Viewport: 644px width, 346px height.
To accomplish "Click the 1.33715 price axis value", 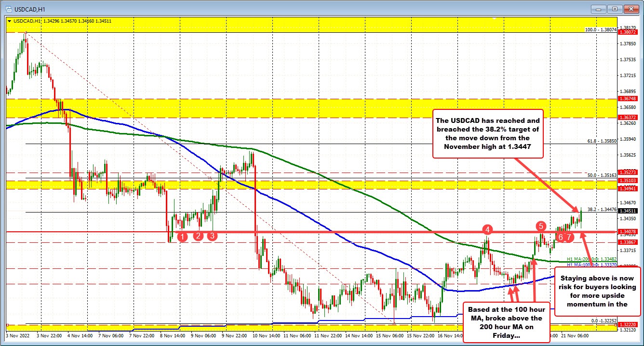I will (628, 250).
